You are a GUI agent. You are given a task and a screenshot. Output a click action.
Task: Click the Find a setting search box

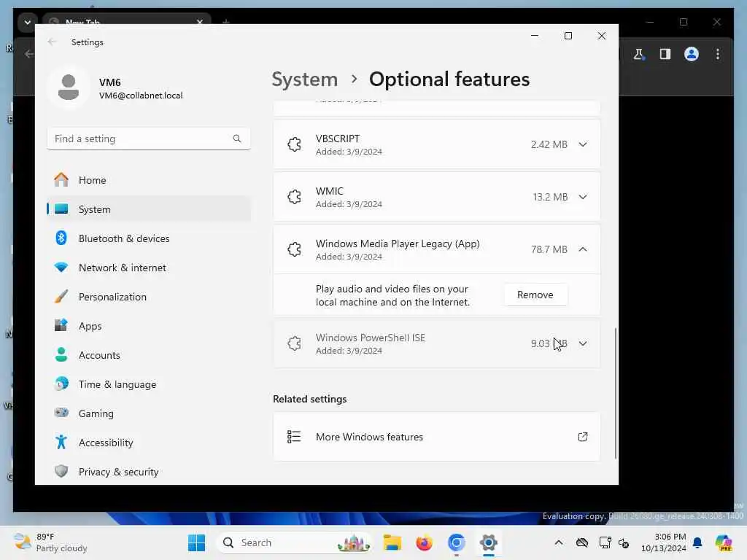pos(149,139)
